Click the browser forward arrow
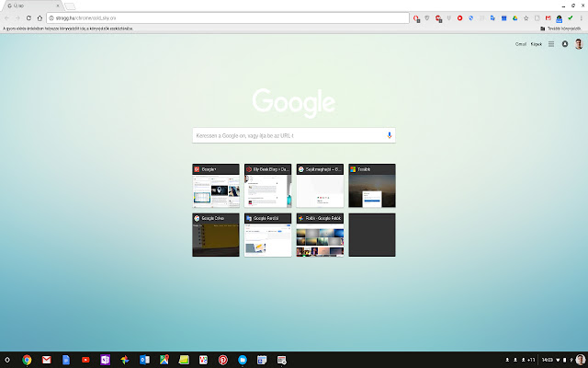Screen dimensions: 588x368 [17, 18]
